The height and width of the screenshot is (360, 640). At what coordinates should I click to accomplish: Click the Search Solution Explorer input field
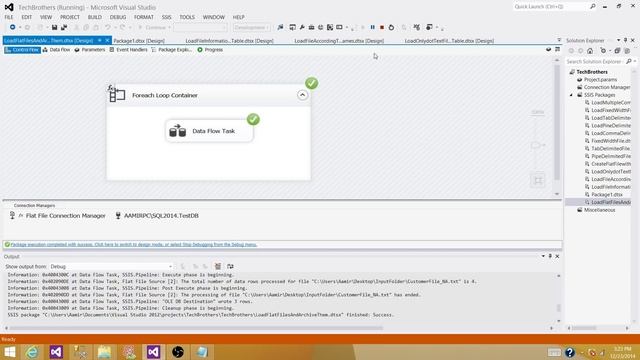(x=595, y=61)
